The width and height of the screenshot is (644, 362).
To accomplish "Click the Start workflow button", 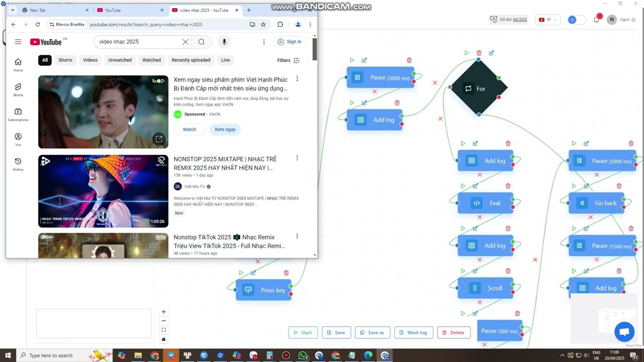I will pyautogui.click(x=303, y=332).
